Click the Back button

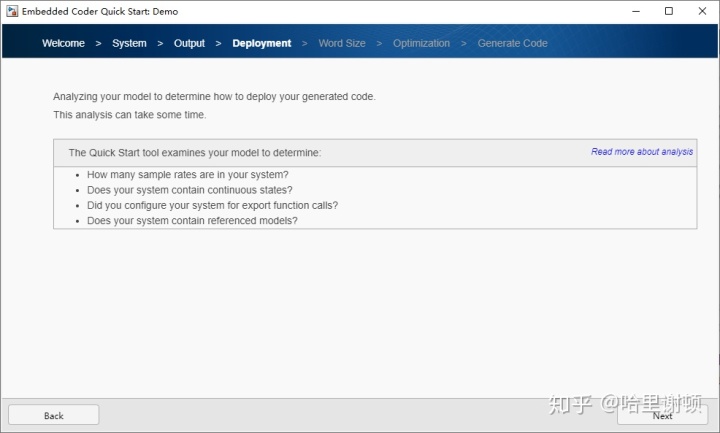[x=54, y=415]
